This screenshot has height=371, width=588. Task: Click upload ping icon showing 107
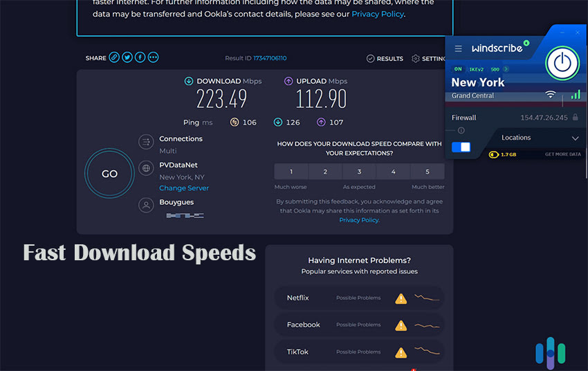click(322, 122)
